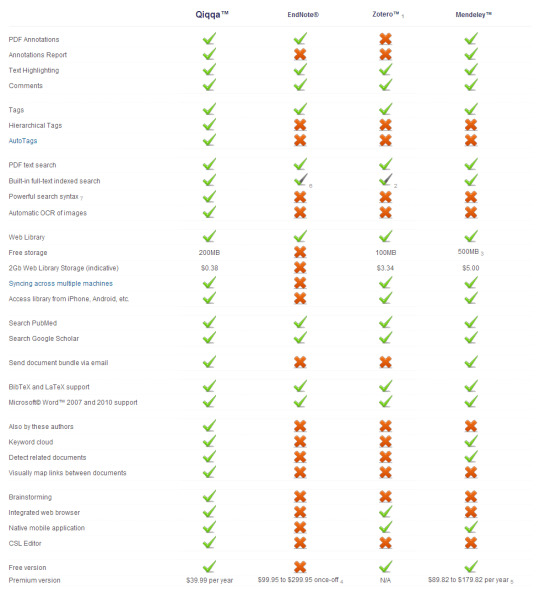This screenshot has width=540, height=592.
Task: Click Qiqqa's $39.99 per year premium price
Action: (209, 580)
